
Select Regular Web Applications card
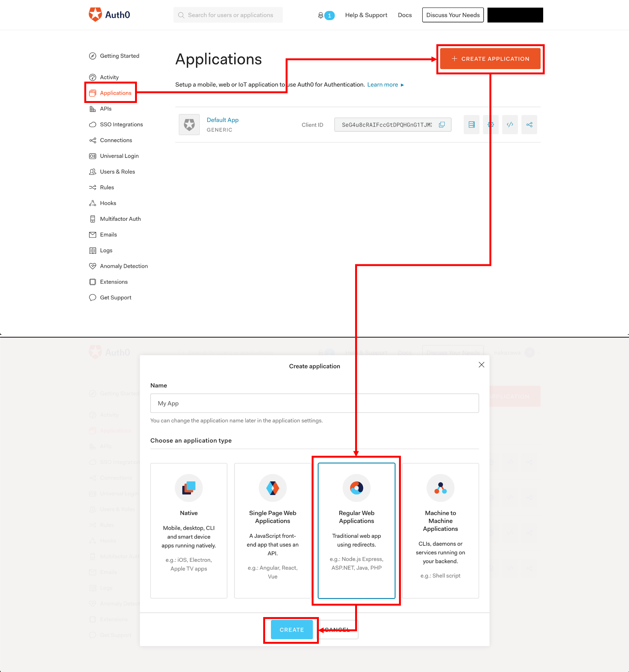coord(356,531)
